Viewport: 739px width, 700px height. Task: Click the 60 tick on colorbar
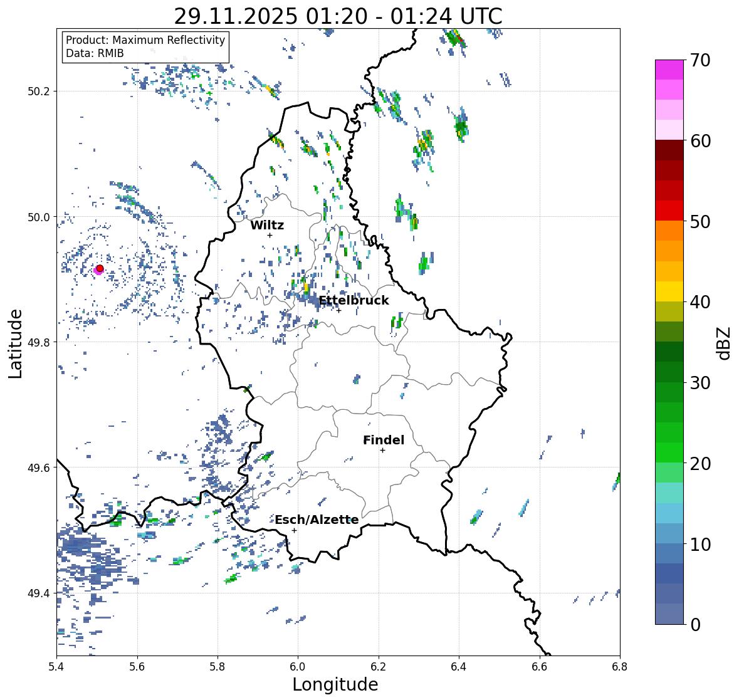pyautogui.click(x=700, y=141)
